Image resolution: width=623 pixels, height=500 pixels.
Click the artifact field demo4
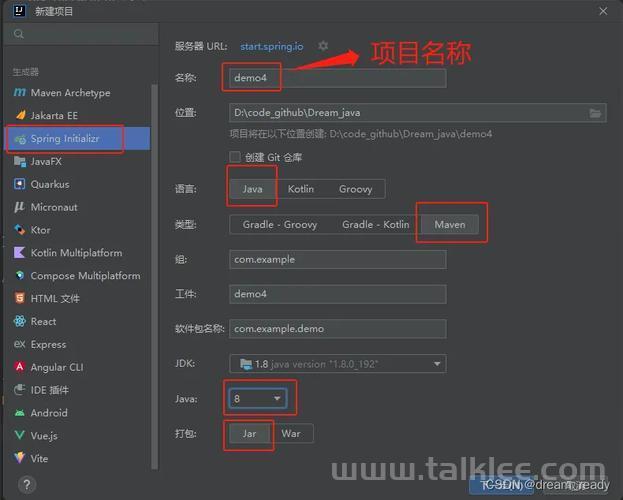pyautogui.click(x=337, y=294)
